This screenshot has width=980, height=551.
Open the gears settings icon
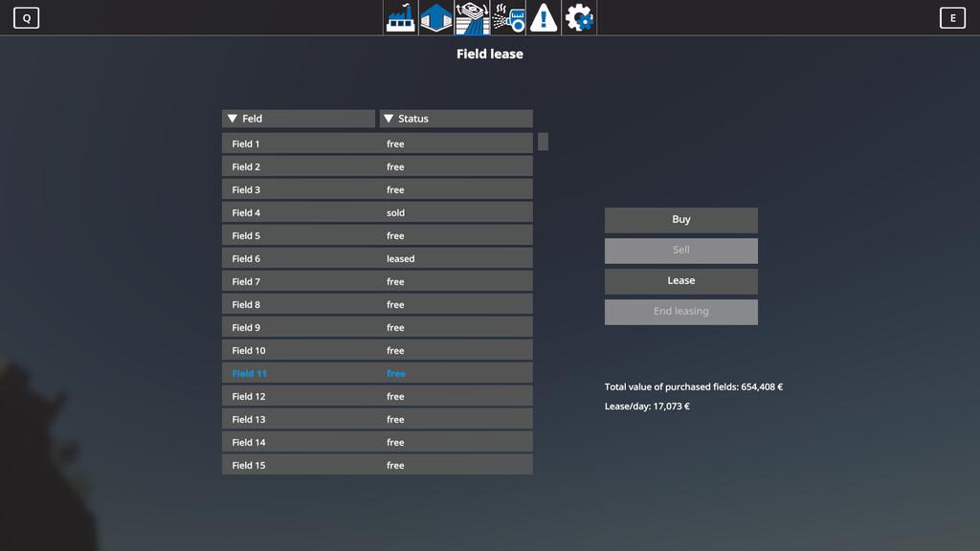pos(579,18)
